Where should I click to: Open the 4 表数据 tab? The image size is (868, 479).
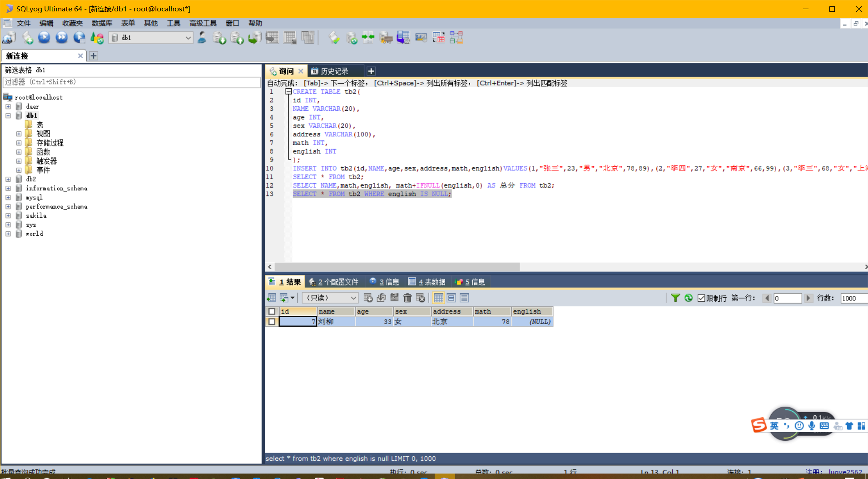[427, 282]
